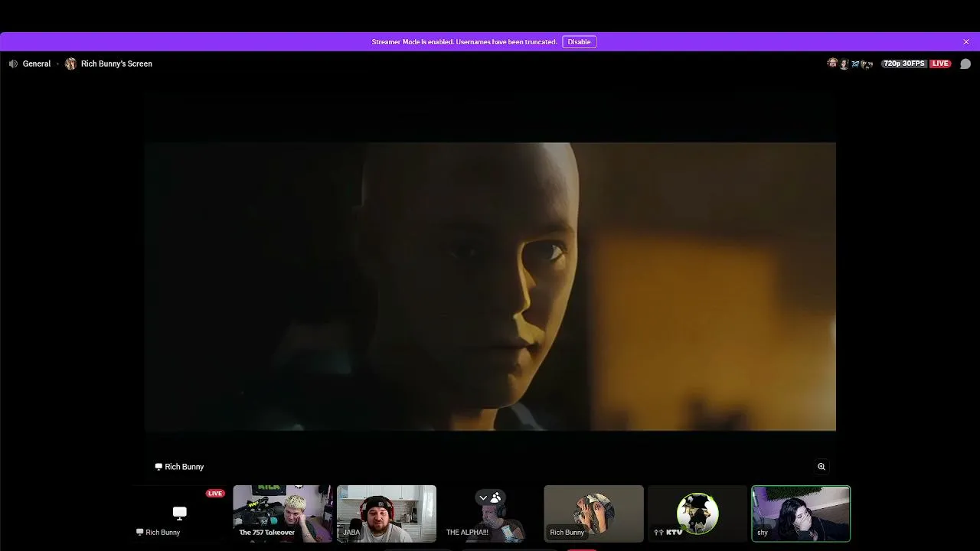Screen dimensions: 980x551
Task: Click the dark-haired woman viewer avatar
Action: click(844, 64)
